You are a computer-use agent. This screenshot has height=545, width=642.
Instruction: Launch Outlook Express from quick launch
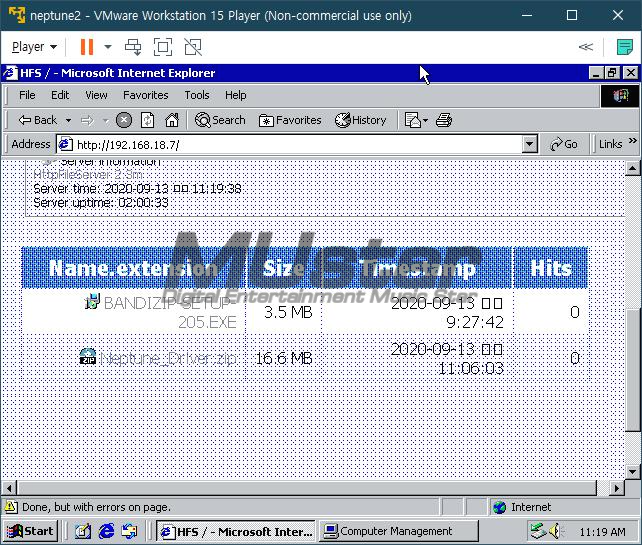tap(130, 531)
